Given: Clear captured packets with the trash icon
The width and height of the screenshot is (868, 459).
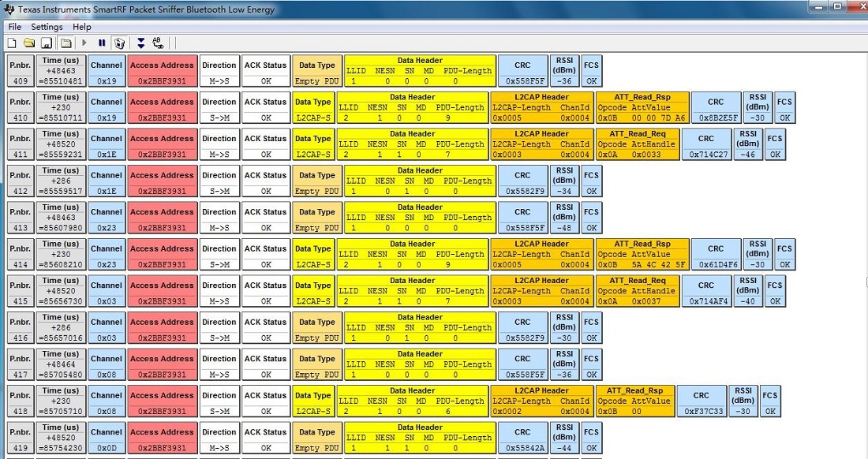Looking at the screenshot, I should point(119,43).
